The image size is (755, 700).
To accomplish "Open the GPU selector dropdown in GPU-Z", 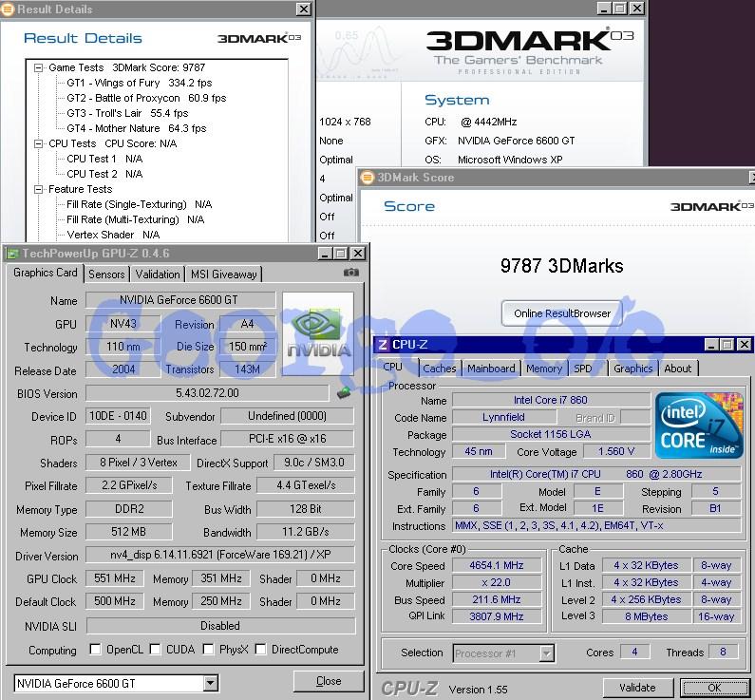I will (210, 683).
